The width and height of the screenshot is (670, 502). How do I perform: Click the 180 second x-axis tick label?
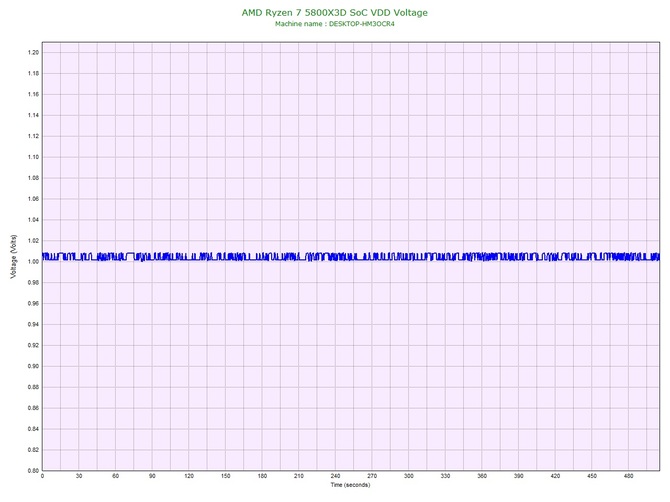[x=262, y=476]
